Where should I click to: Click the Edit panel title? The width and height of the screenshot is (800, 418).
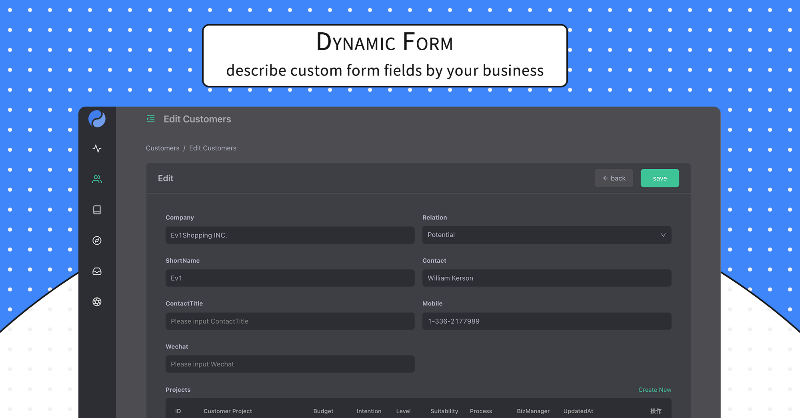click(x=165, y=178)
